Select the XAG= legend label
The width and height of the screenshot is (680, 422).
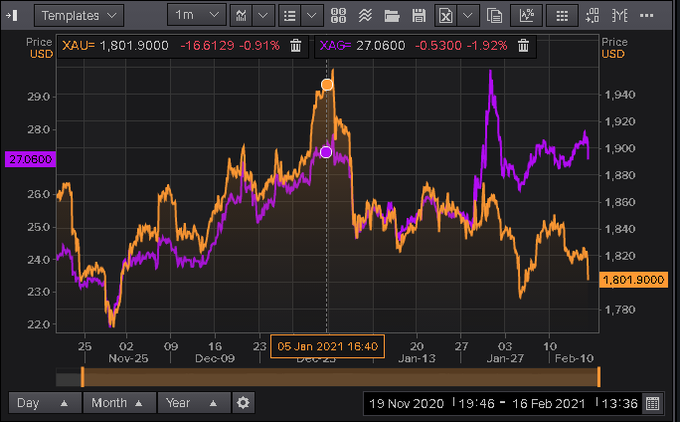click(335, 46)
